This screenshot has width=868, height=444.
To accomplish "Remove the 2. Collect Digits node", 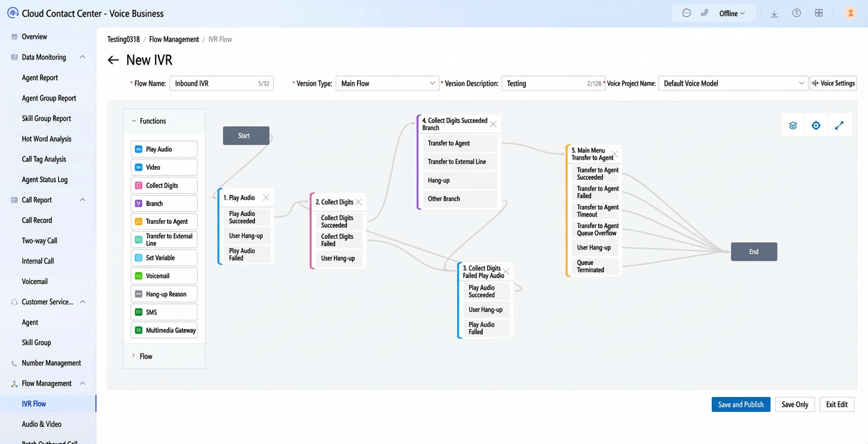I will point(359,202).
